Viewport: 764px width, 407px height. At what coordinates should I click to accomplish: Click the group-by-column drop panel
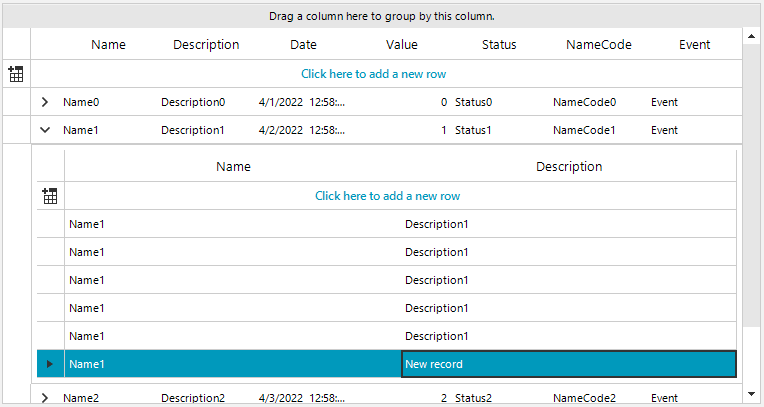click(x=382, y=16)
